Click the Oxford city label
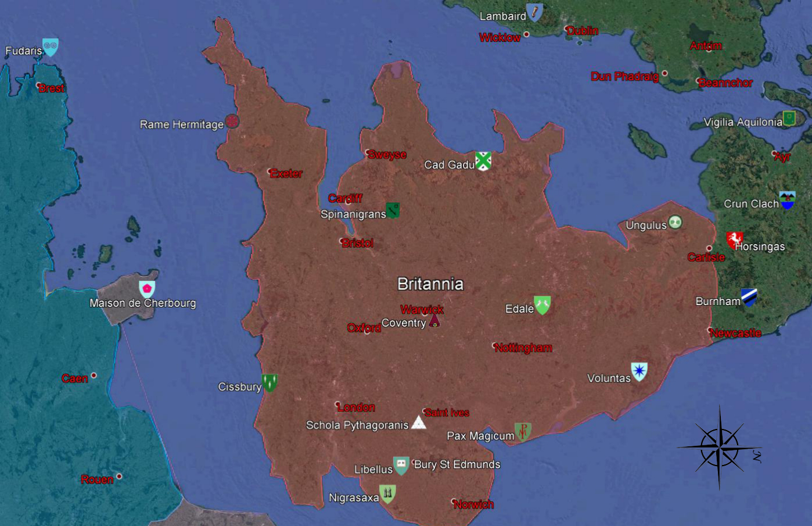This screenshot has height=526, width=812. (364, 328)
